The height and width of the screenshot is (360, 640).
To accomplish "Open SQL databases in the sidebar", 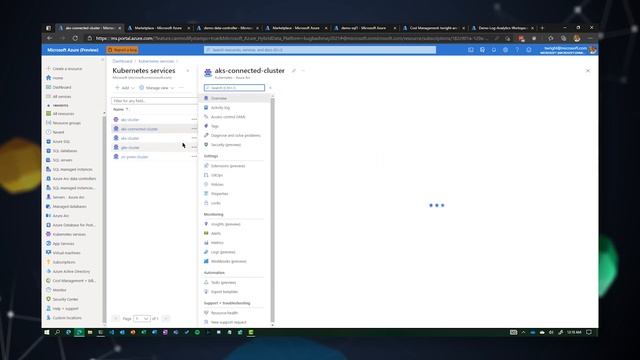I will pyautogui.click(x=64, y=151).
